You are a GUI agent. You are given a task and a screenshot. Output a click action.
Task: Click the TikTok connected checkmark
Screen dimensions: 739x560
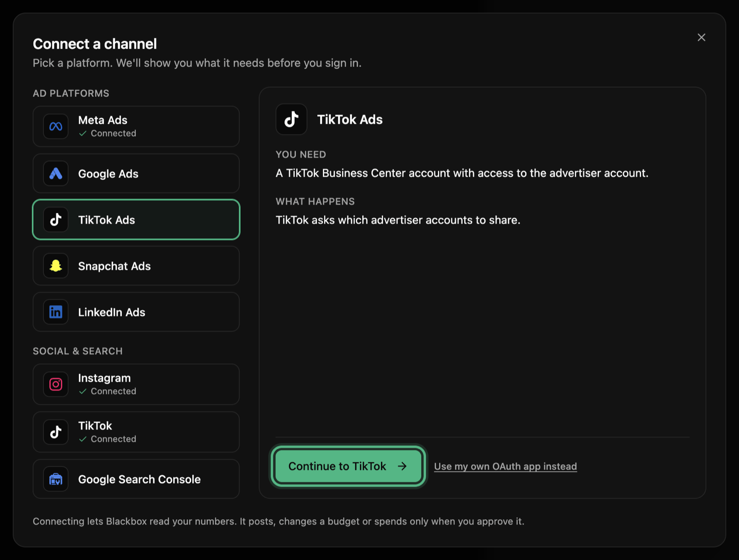pyautogui.click(x=83, y=439)
